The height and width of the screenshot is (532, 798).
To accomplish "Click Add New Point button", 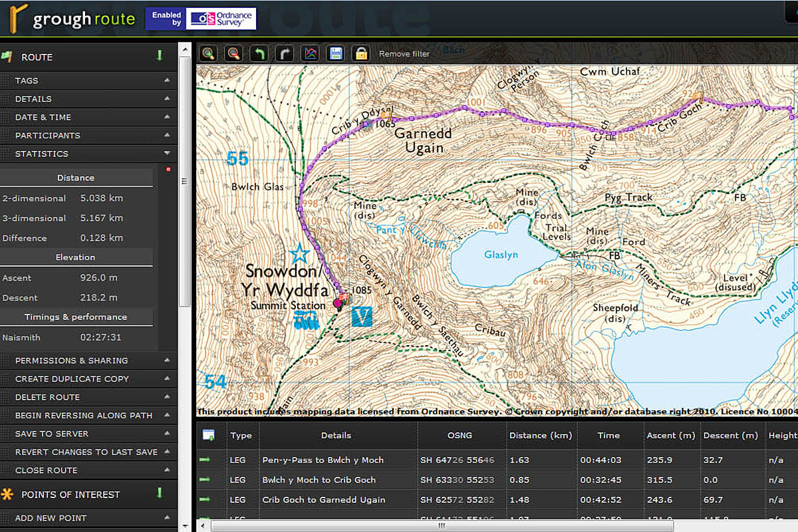I will point(88,518).
